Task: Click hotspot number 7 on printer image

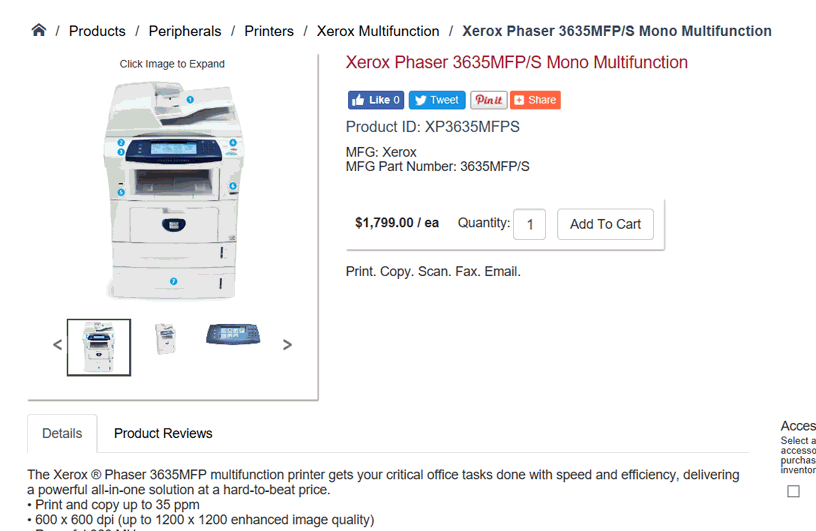Action: tap(173, 281)
